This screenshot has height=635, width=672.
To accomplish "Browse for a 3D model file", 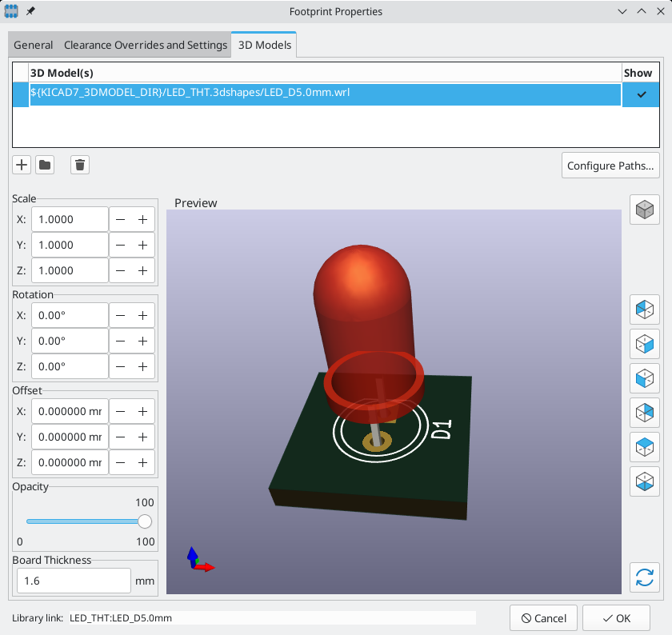I will tap(45, 165).
